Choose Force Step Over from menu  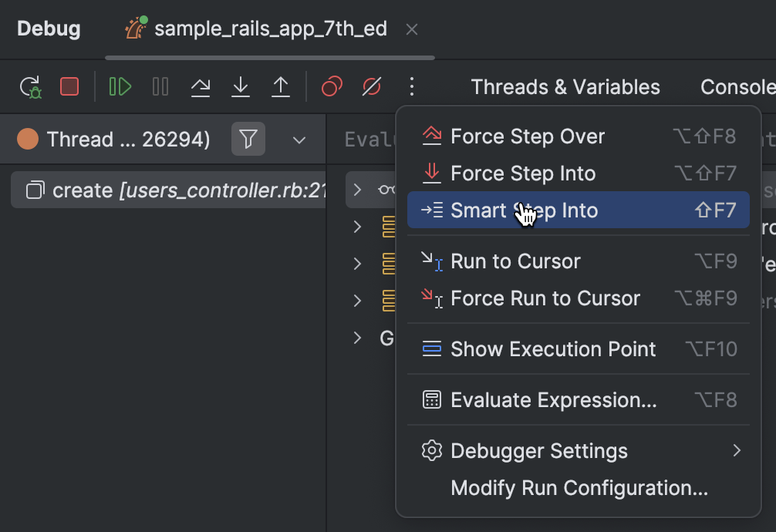(578, 136)
